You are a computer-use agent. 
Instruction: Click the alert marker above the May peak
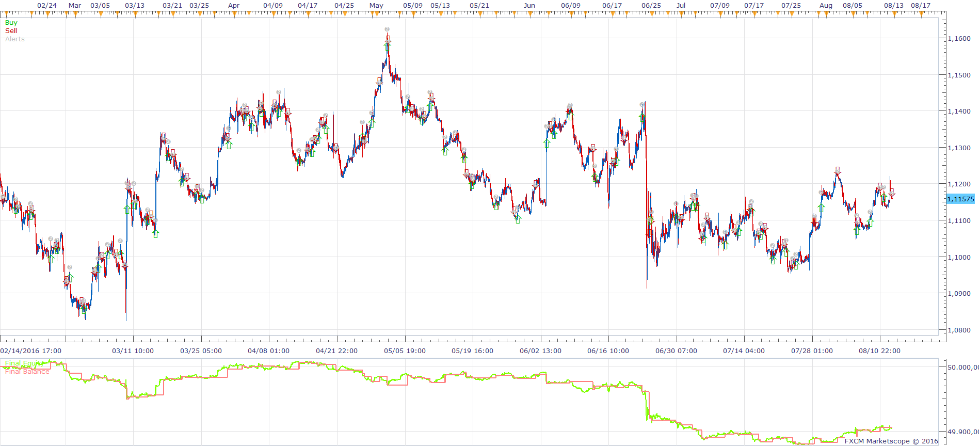tap(387, 29)
